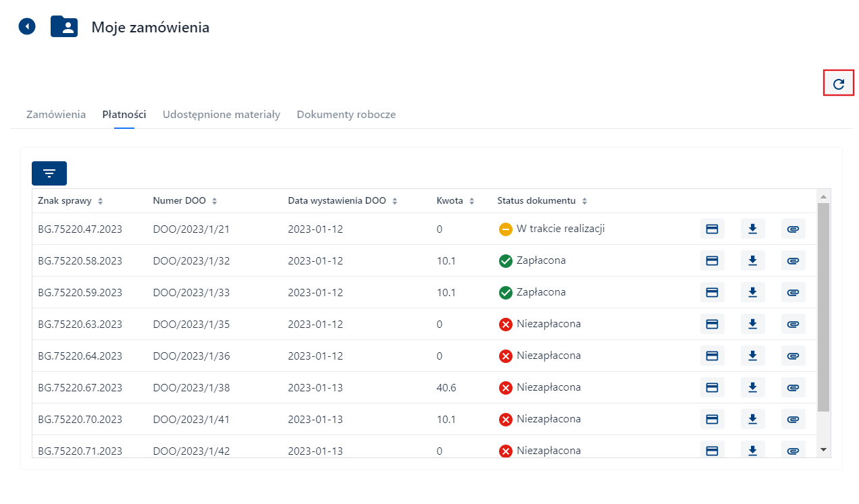Sort by Status dokumentu column
The height and width of the screenshot is (504, 859).
pos(584,201)
